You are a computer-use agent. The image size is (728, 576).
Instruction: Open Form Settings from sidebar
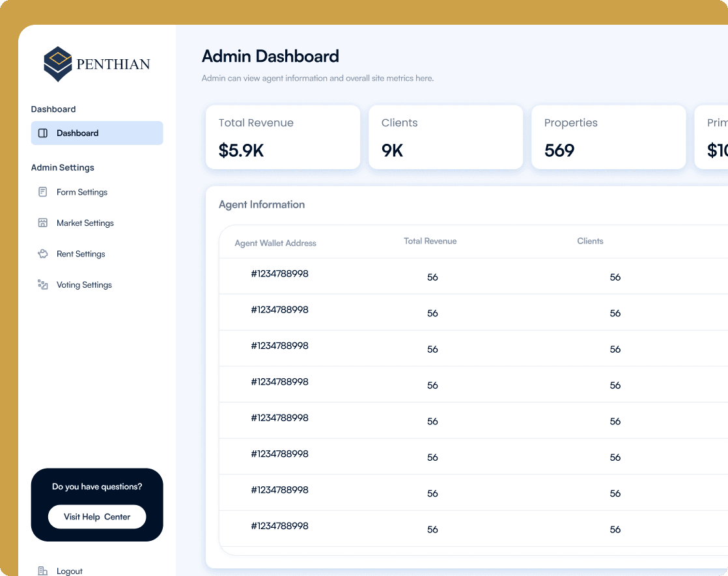(82, 192)
